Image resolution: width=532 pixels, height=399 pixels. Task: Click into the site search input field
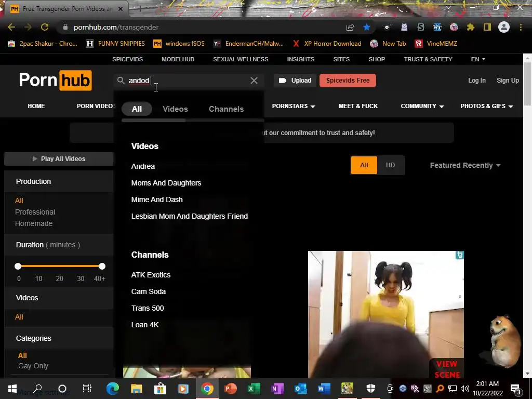point(188,81)
